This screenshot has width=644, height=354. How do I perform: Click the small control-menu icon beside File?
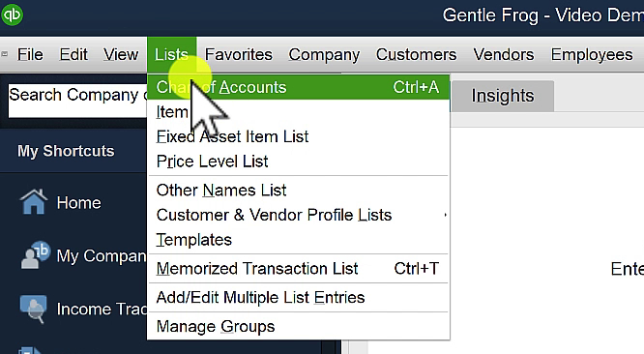click(x=5, y=54)
